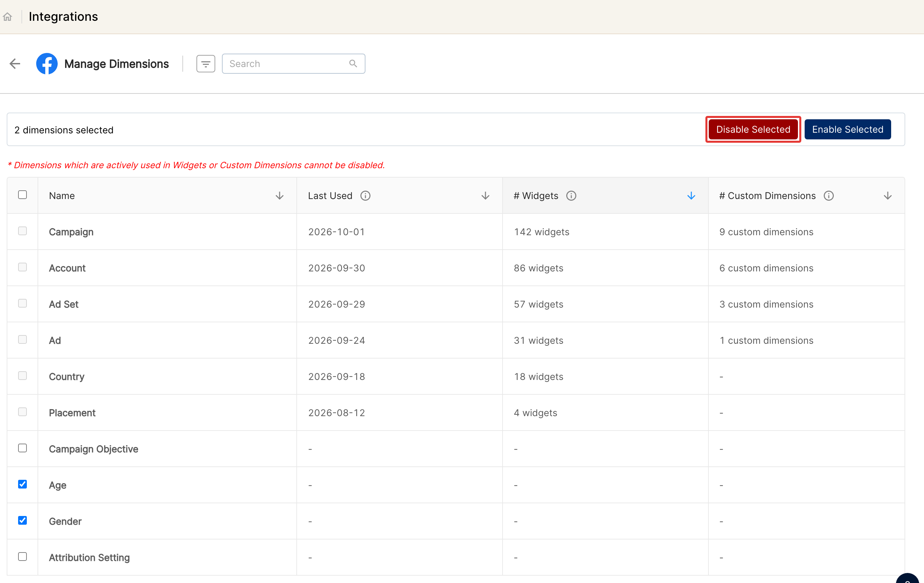The image size is (924, 583).
Task: Click the 2026-09-24 last used date
Action: [x=337, y=341]
